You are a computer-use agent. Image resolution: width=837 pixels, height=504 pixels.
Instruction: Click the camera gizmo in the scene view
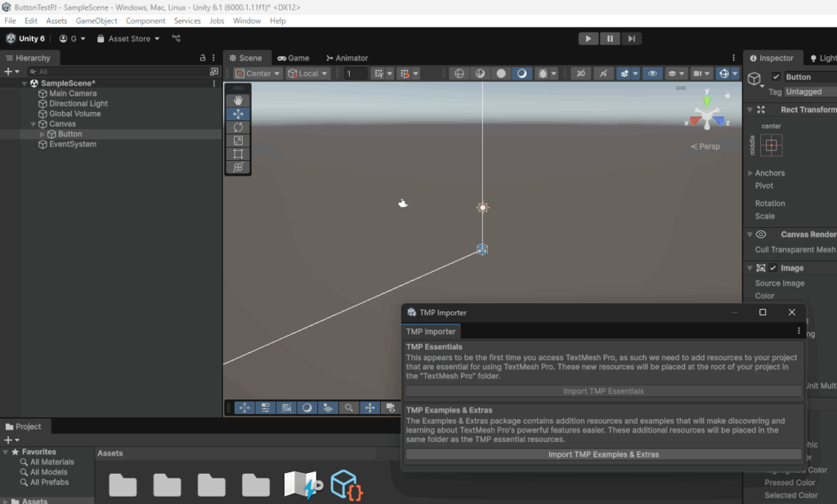coord(403,203)
